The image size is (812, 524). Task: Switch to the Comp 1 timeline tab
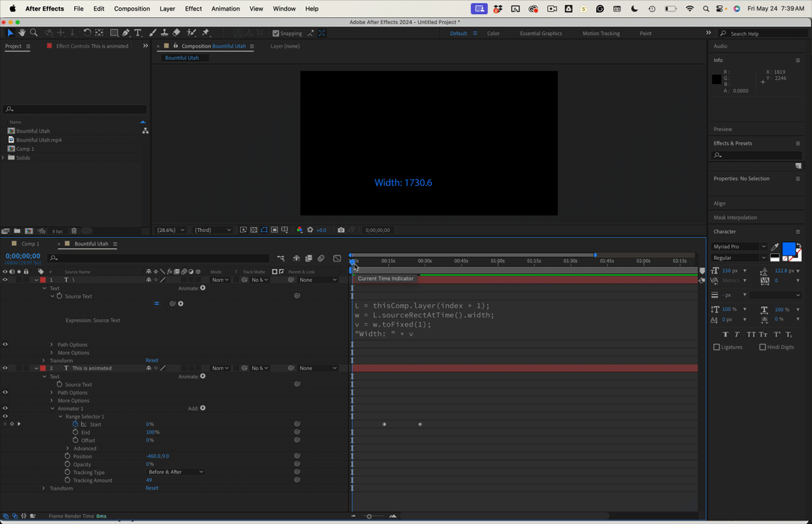(x=28, y=243)
